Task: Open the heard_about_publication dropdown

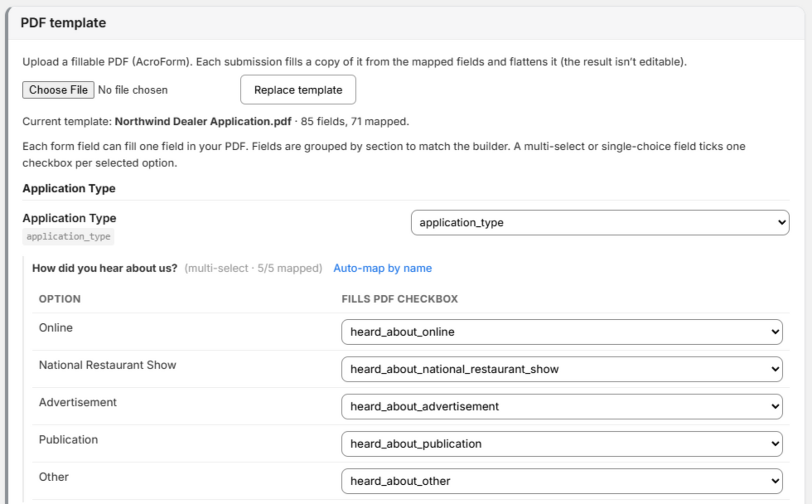Action: [x=562, y=444]
